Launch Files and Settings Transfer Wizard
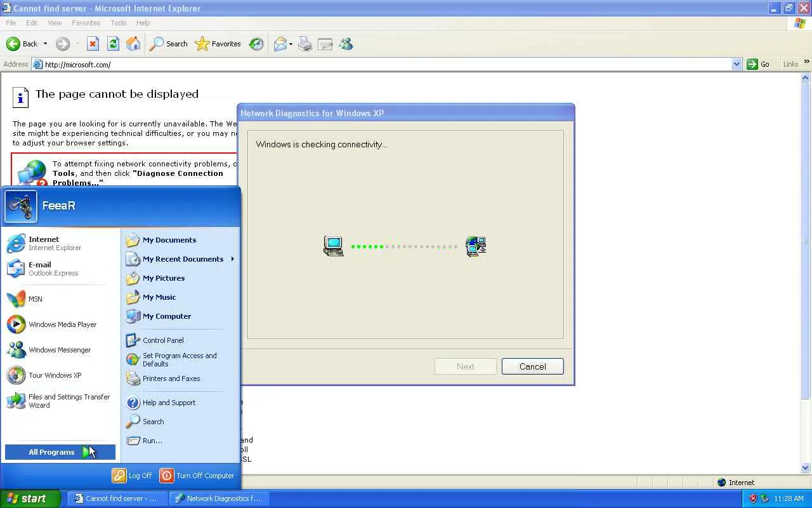Viewport: 812px width, 508px height. tap(61, 401)
